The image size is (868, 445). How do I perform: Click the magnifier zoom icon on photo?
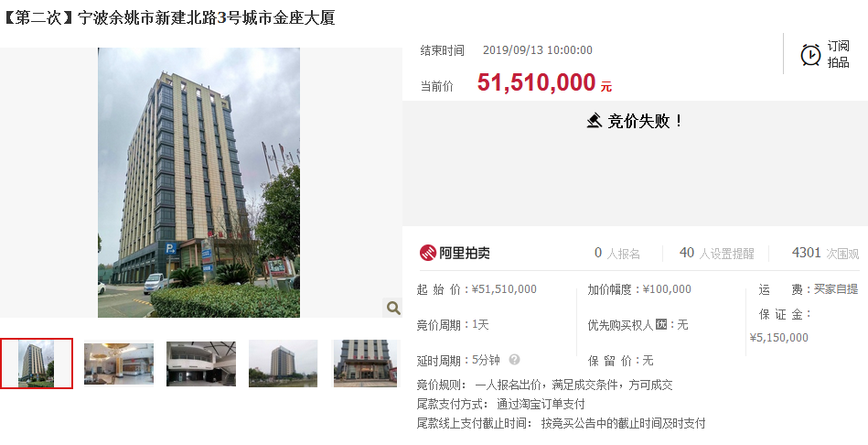coord(393,308)
